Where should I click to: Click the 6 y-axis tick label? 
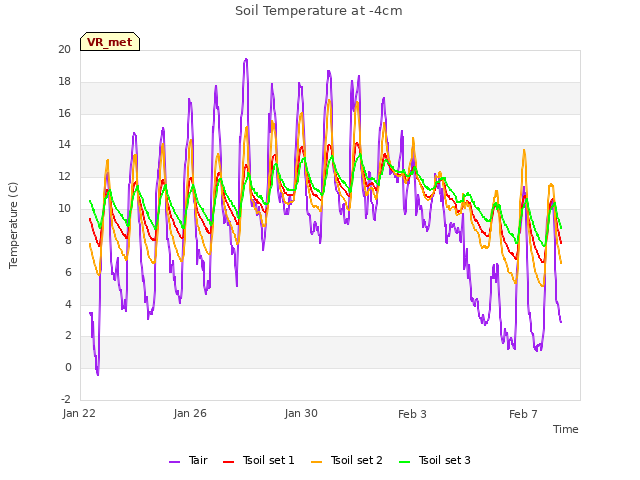point(68,272)
